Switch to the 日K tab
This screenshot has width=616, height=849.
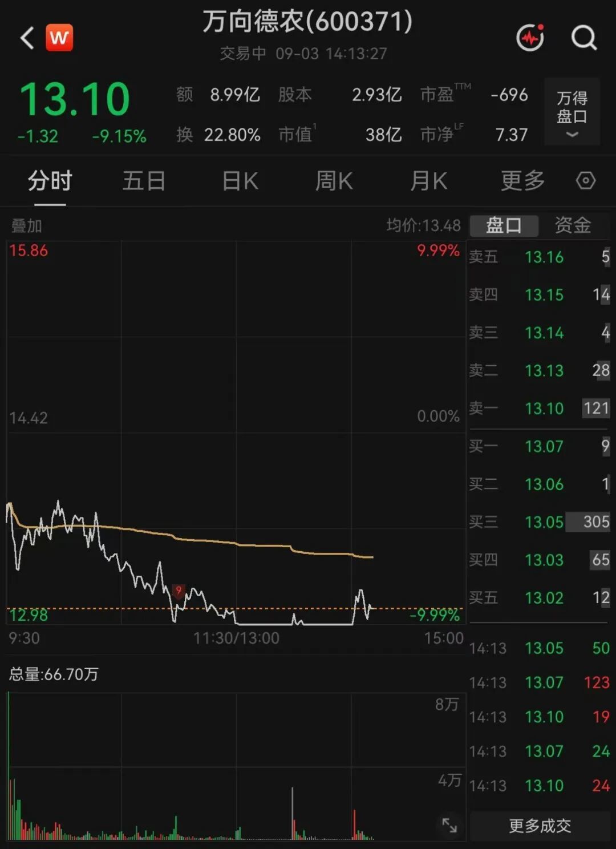coord(240,181)
